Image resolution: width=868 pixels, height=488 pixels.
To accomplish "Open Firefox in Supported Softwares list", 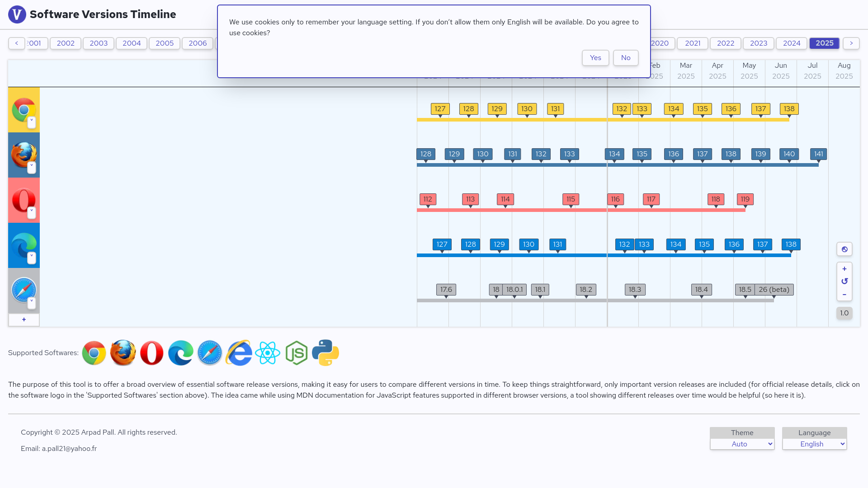I will pyautogui.click(x=123, y=353).
